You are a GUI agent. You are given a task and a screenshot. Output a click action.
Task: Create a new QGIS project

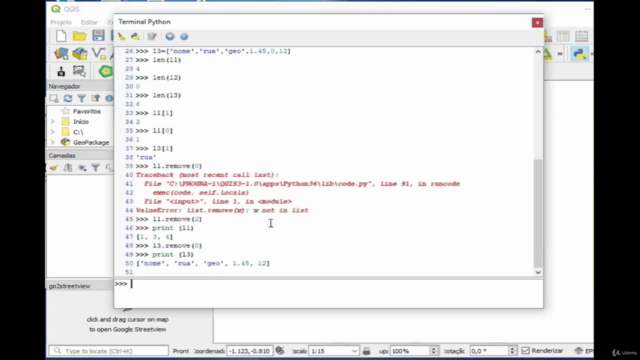click(x=61, y=36)
